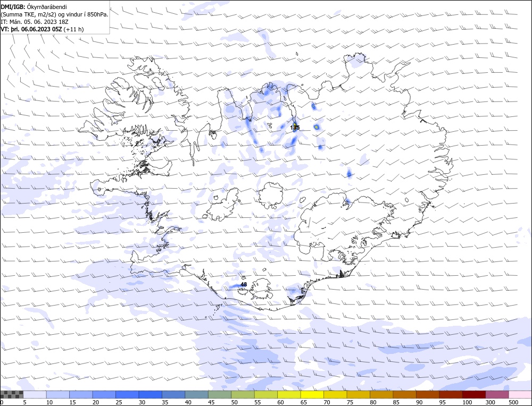Image resolution: width=532 pixels, height=406 pixels.
Task: Click the '(+11 h)' forecast offset text
Action: [73, 29]
